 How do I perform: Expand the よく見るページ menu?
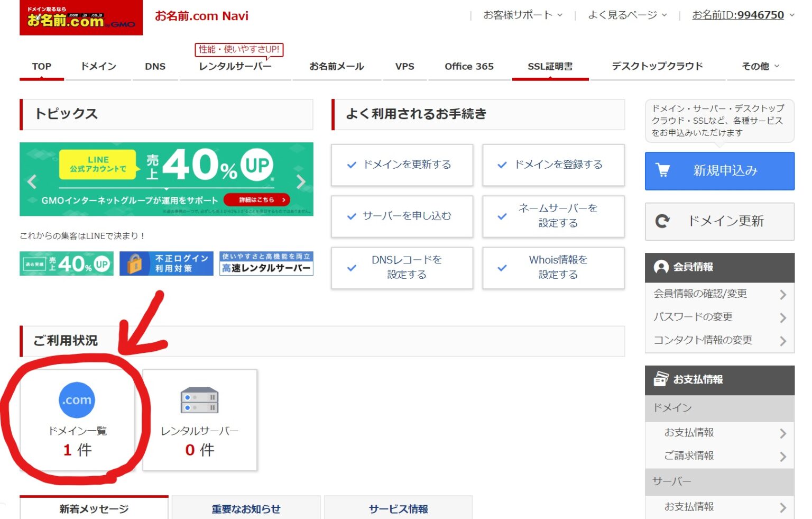pos(626,15)
